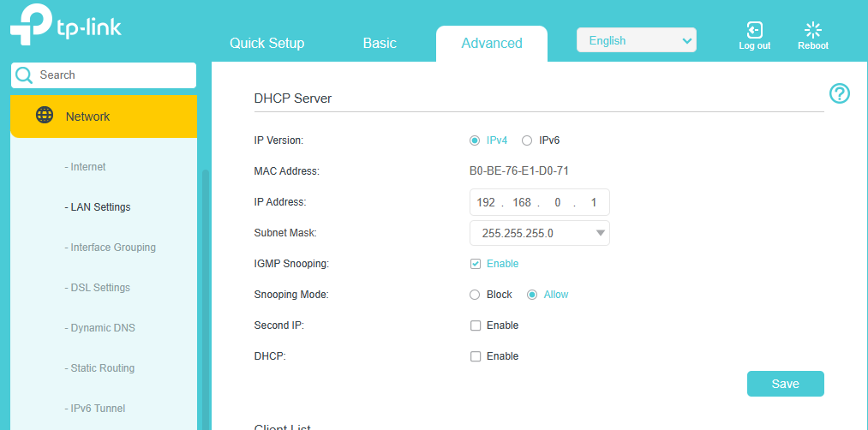This screenshot has height=430, width=868.
Task: Click the Reboot icon
Action: click(x=812, y=31)
